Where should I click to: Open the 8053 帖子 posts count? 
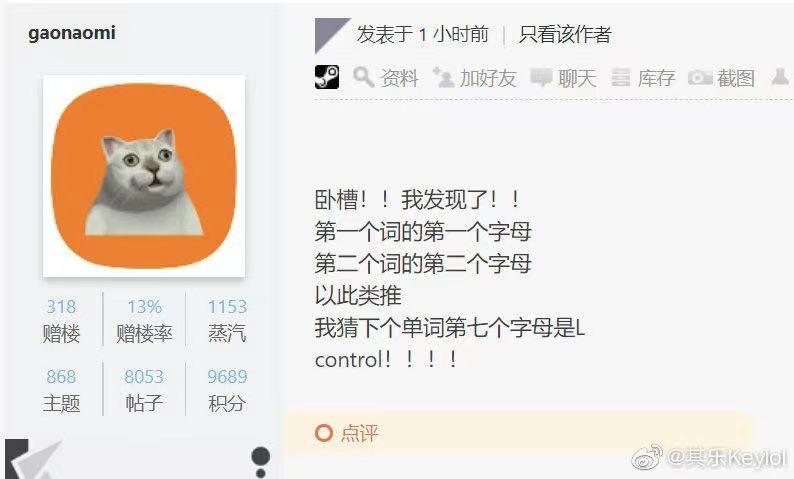(x=144, y=390)
